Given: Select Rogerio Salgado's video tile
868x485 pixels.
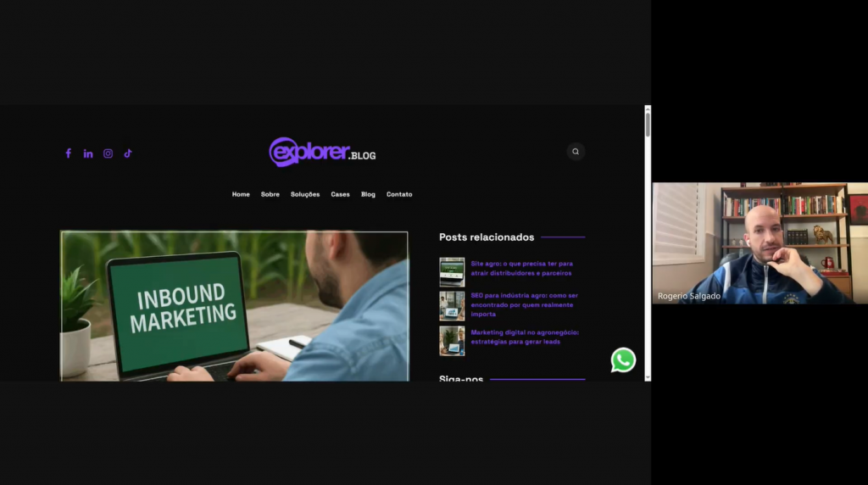Looking at the screenshot, I should tap(759, 242).
